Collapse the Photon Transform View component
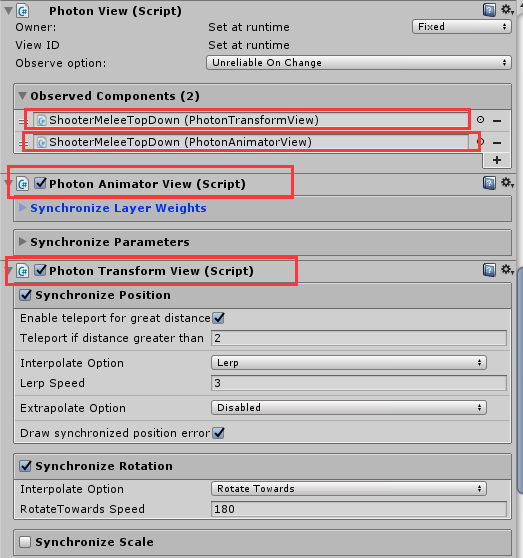The image size is (523, 558). [x=8, y=270]
